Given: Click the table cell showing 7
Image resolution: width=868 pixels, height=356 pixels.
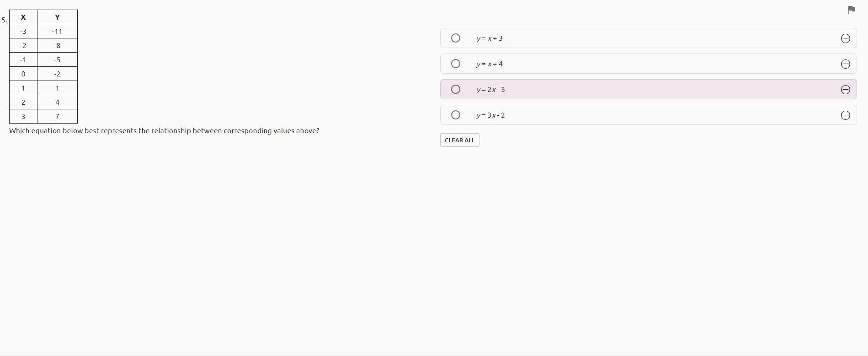Looking at the screenshot, I should pyautogui.click(x=57, y=116).
